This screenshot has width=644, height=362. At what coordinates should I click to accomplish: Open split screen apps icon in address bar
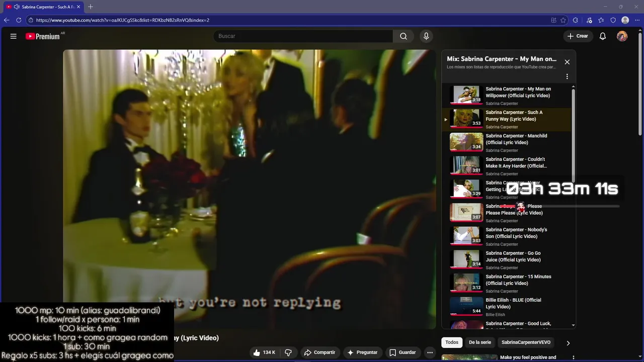pos(553,20)
